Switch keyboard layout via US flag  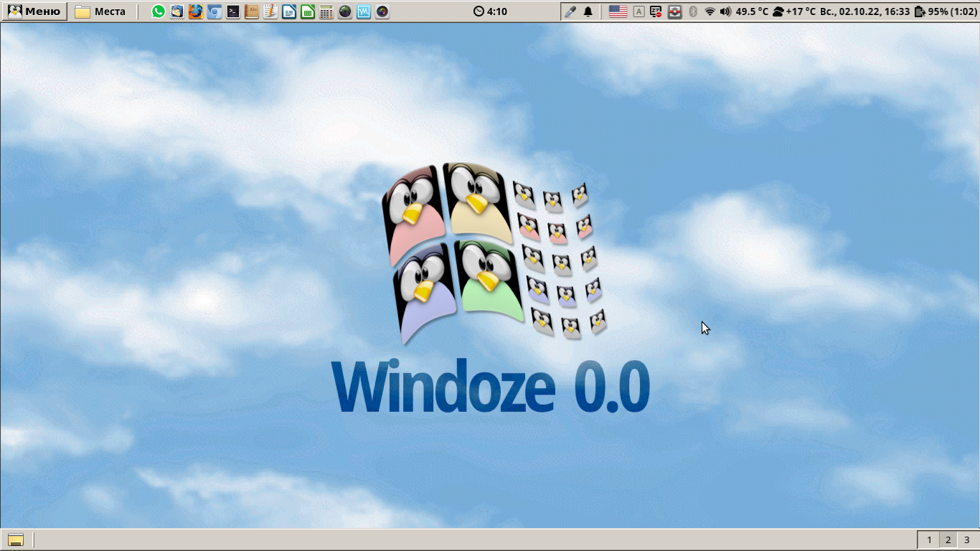618,11
